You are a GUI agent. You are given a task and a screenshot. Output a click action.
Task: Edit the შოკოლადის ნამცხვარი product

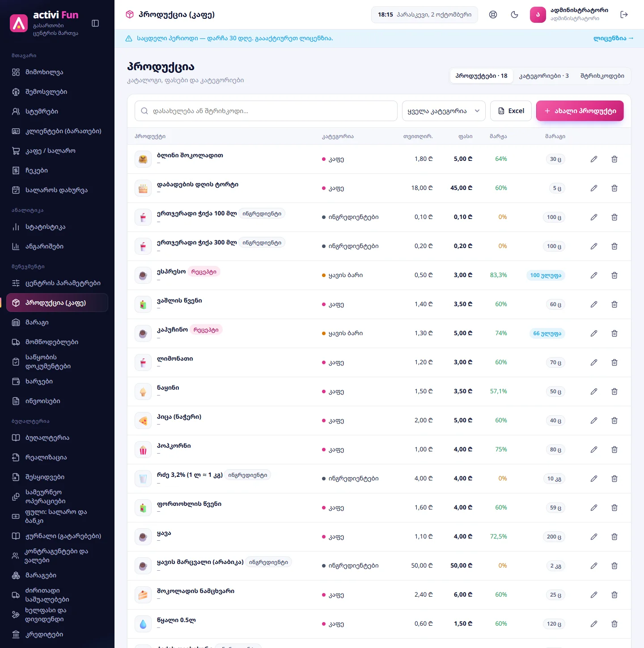(594, 595)
